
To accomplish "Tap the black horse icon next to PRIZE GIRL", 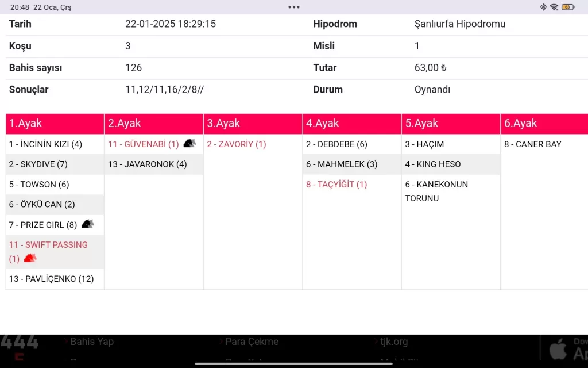I will click(87, 224).
